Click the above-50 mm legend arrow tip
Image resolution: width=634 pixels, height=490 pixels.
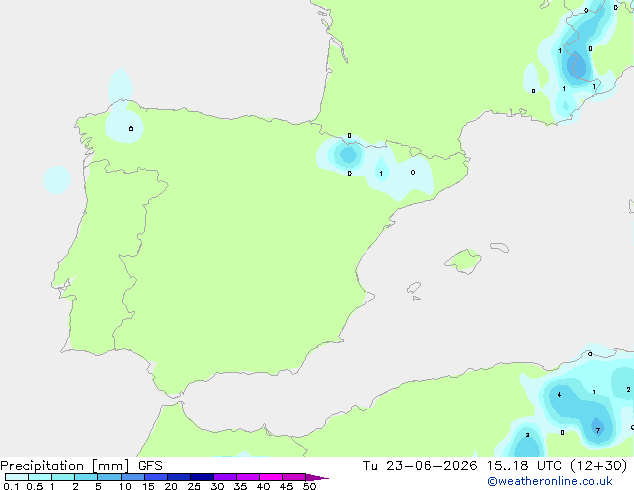[x=317, y=477]
